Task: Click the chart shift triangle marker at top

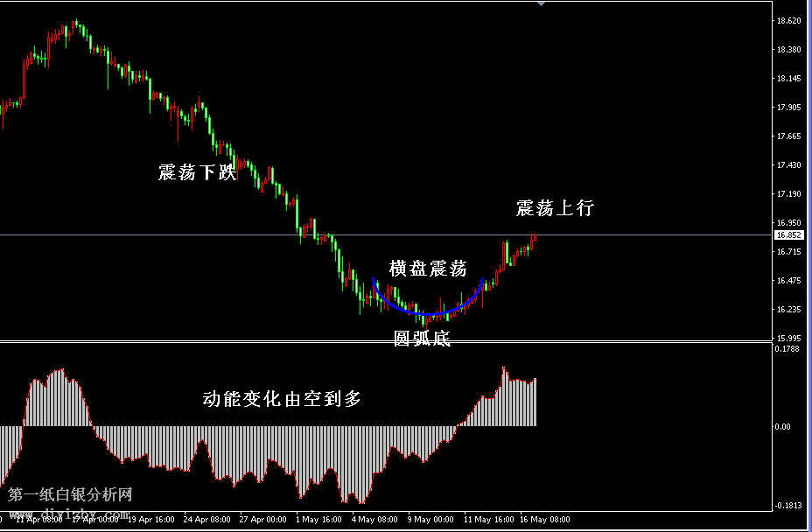Action: coord(542,3)
